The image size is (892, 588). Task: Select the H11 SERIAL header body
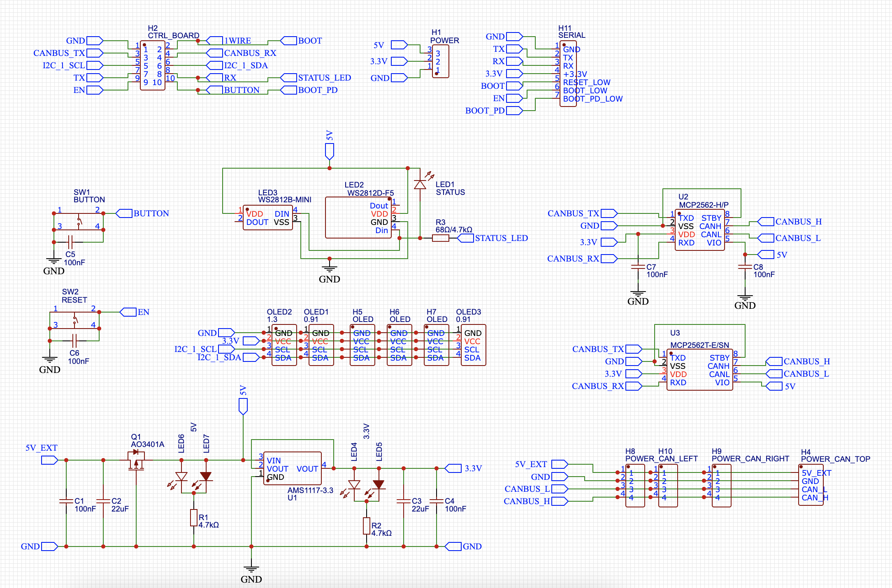tap(568, 74)
